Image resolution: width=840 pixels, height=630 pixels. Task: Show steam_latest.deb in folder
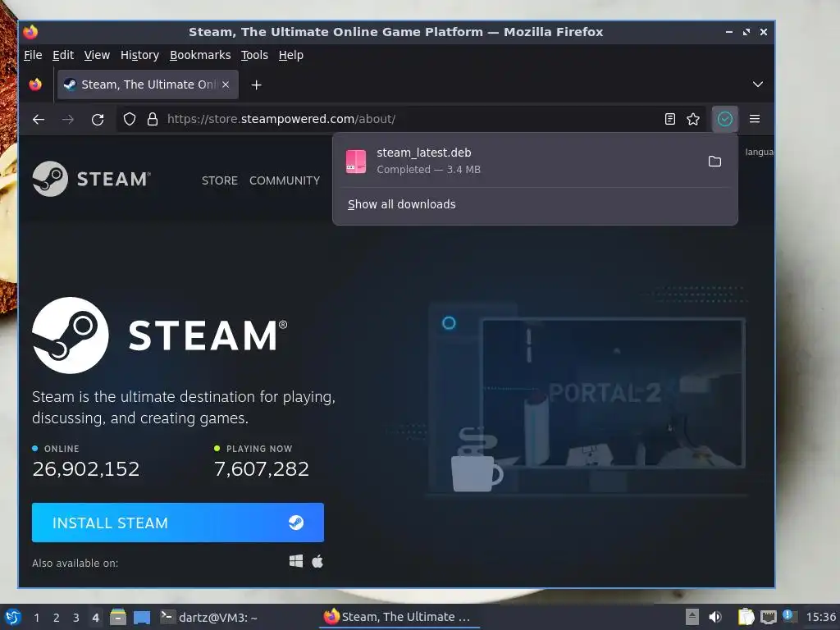pyautogui.click(x=714, y=162)
